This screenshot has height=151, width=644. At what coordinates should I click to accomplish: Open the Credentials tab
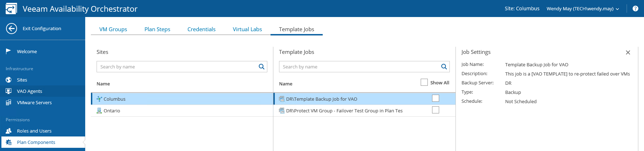pos(201,29)
